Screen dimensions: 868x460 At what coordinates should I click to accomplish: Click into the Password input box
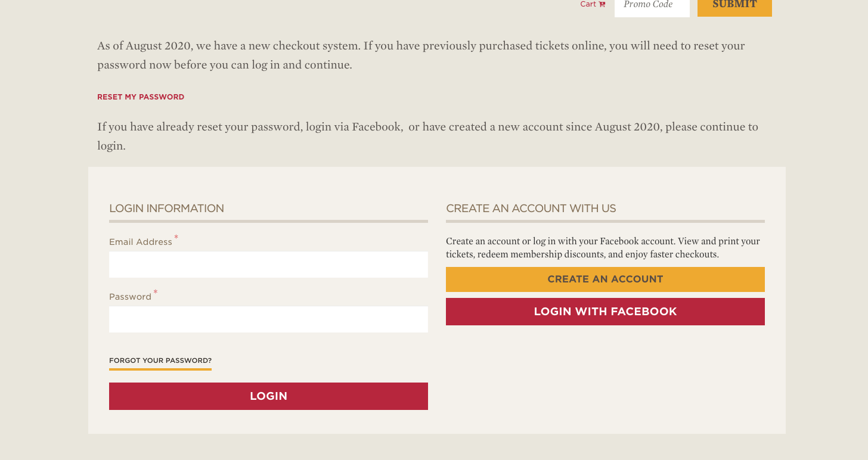268,319
